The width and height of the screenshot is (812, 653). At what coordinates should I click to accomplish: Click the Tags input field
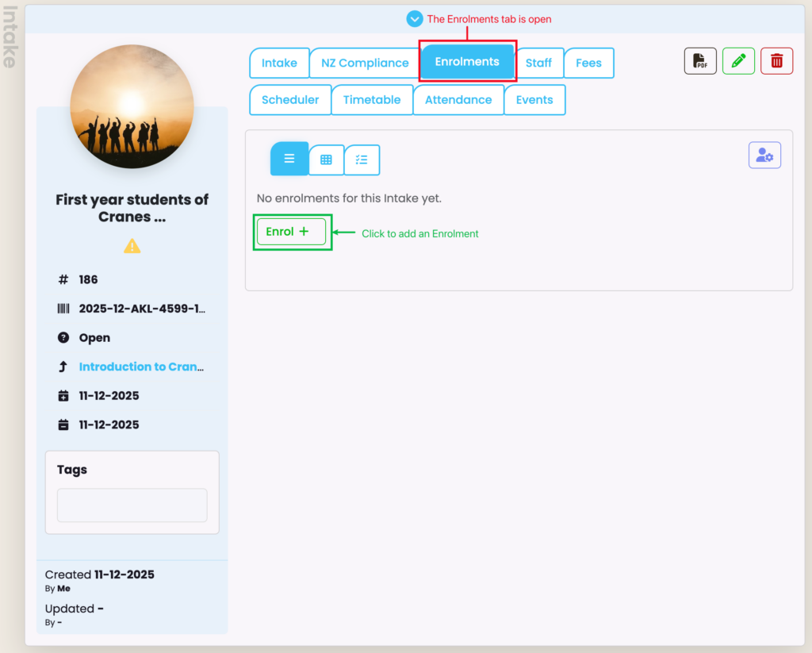click(132, 505)
